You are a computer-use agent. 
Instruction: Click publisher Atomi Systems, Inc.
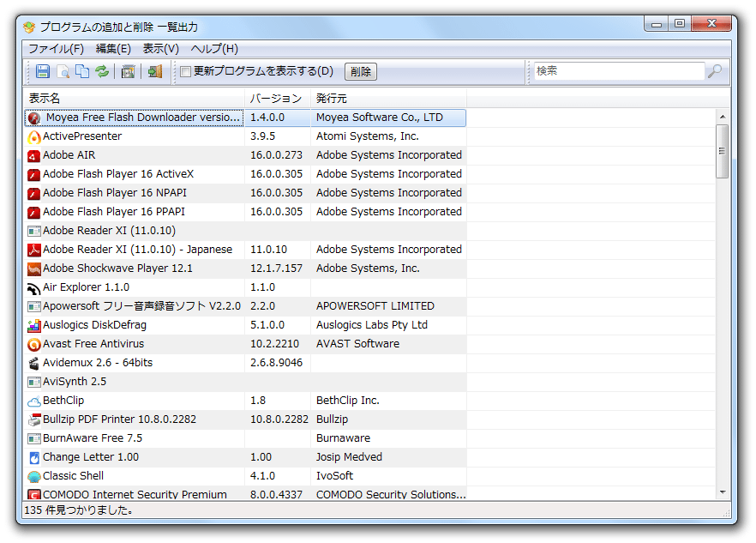(368, 136)
